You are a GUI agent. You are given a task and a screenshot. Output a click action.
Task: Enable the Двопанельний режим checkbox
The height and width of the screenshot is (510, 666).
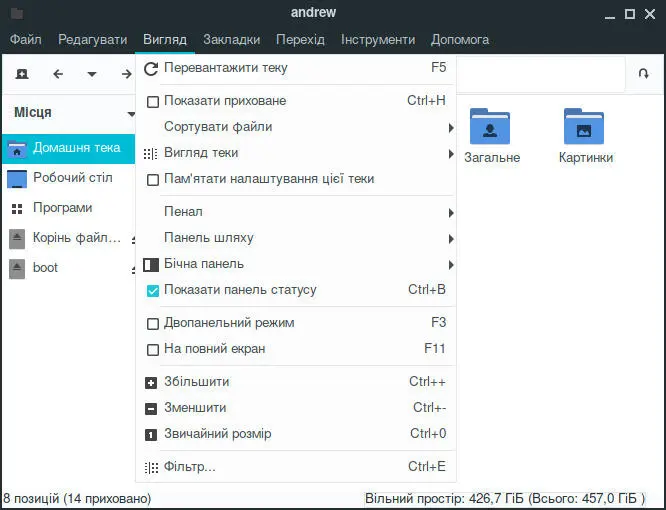[x=152, y=324]
